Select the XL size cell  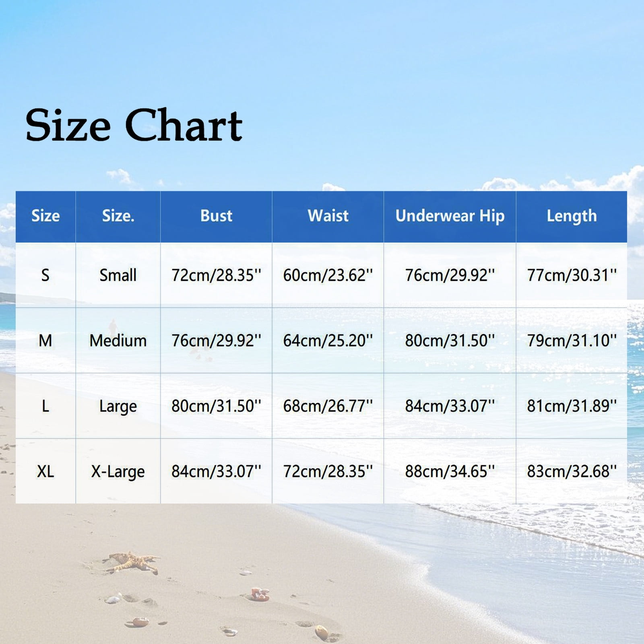(x=45, y=471)
